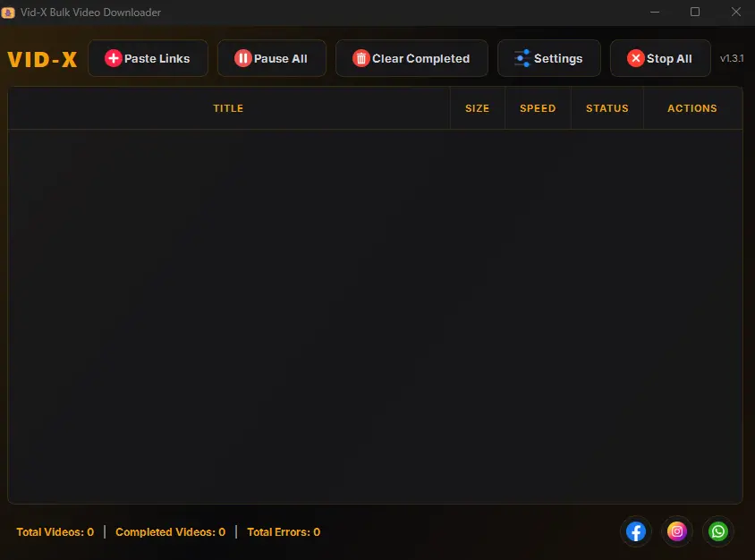Click the Completed Videos: 0 counter
This screenshot has width=755, height=560.
(x=171, y=532)
